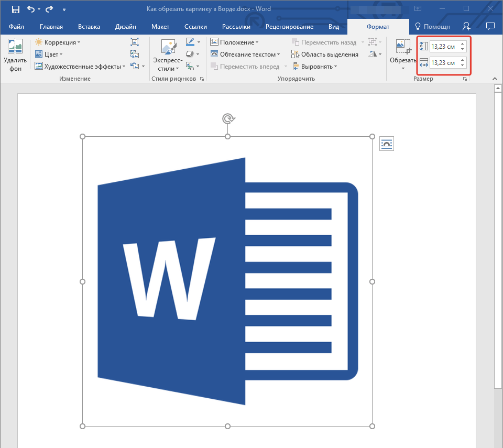Click the Область выделения button
Viewport: 503px width, 448px height.
tap(325, 54)
